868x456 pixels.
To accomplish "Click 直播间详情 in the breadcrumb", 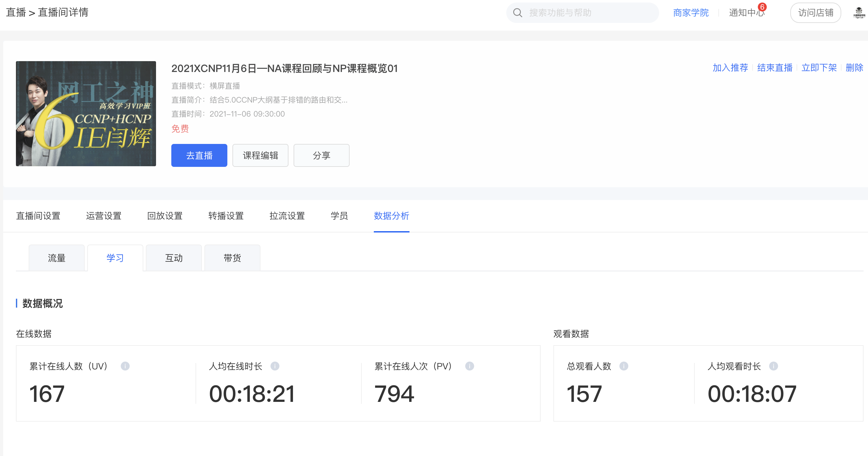I will 63,12.
